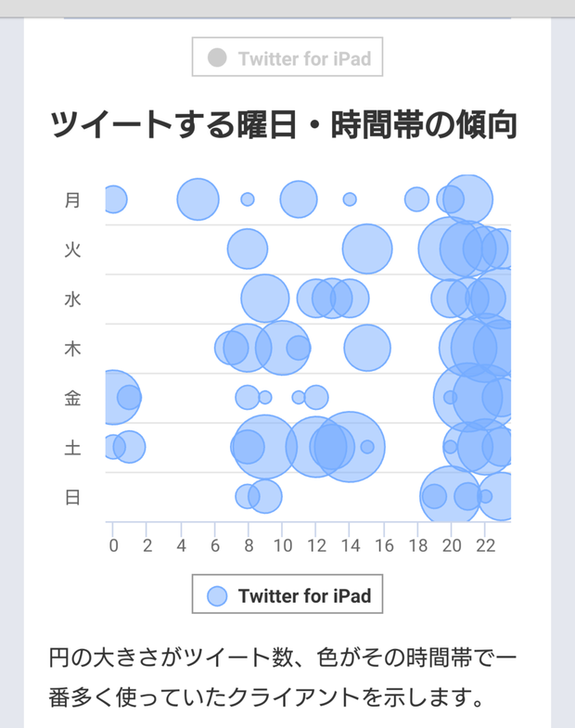Screen dimensions: 575x728
Task: Select the Monday bubble at hour 18
Action: (x=416, y=199)
